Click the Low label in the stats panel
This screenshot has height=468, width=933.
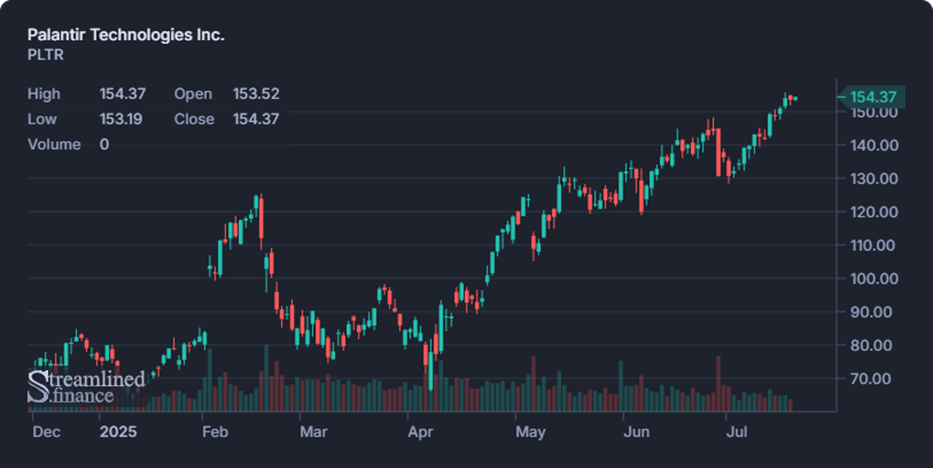point(42,119)
